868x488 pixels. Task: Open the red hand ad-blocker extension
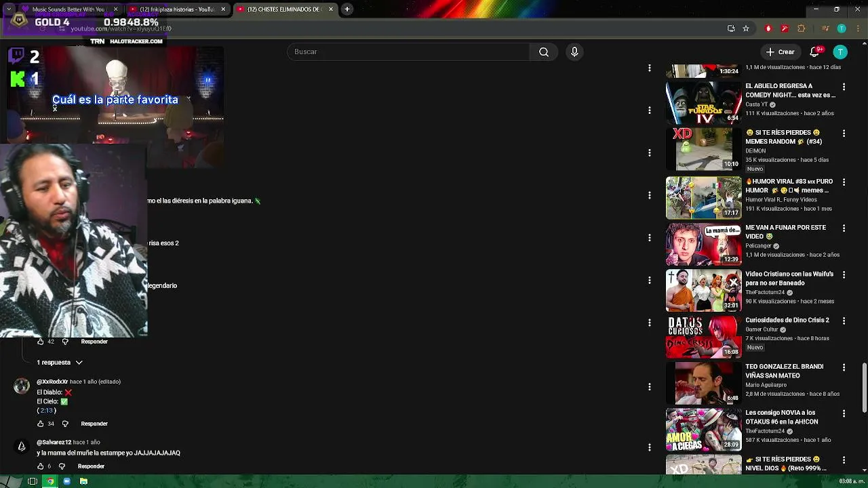pos(768,28)
